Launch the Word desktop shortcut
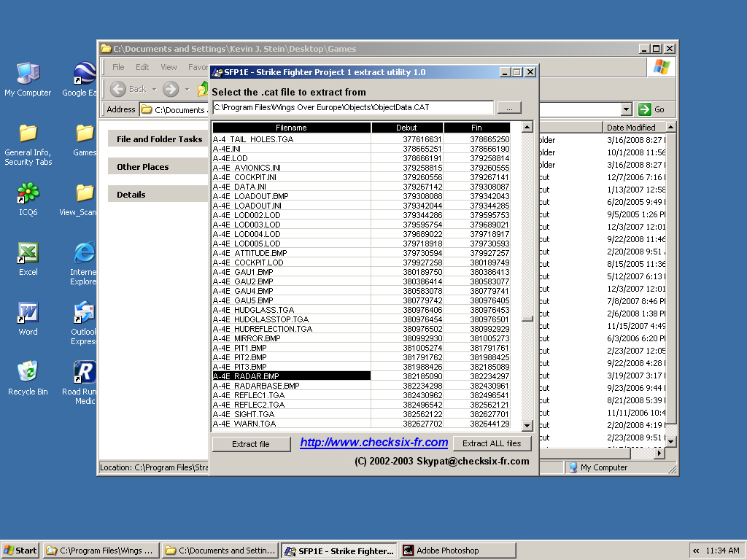Screen dimensions: 747x560 point(28,319)
